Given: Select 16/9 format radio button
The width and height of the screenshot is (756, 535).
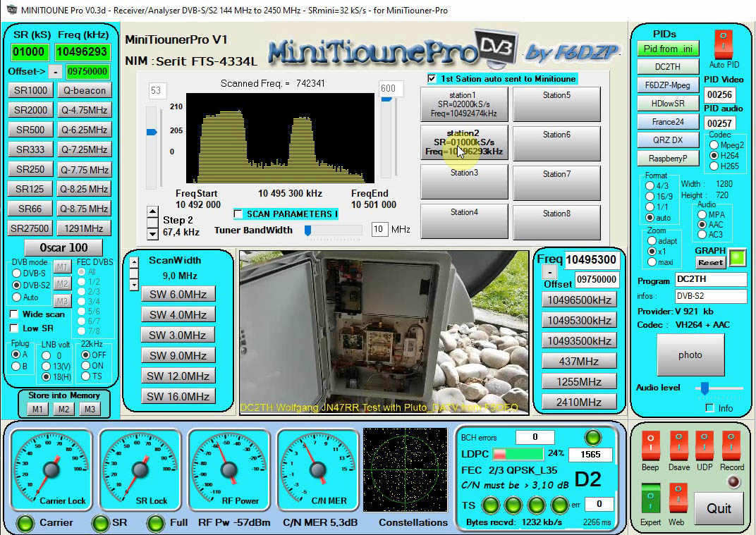Looking at the screenshot, I should [x=650, y=197].
